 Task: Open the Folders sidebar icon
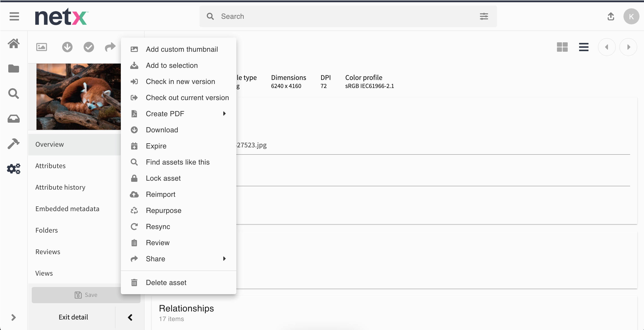(x=13, y=69)
